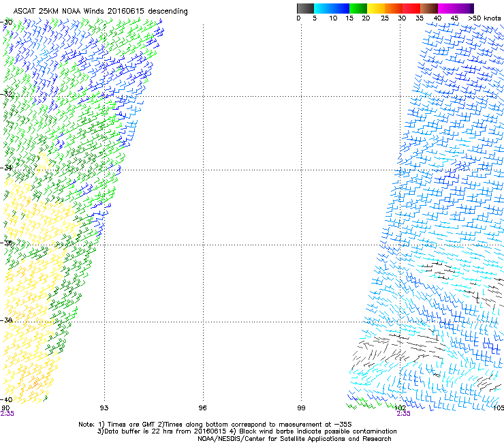Click the 'NOAA/NESDIS/Center for Satellite Applications and Research' credit
The height and width of the screenshot is (443, 504).
pos(294,439)
